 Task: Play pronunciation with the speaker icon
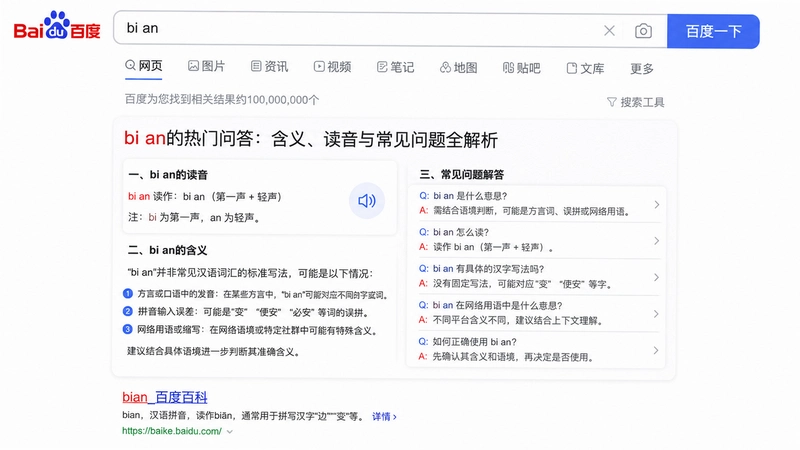(367, 201)
